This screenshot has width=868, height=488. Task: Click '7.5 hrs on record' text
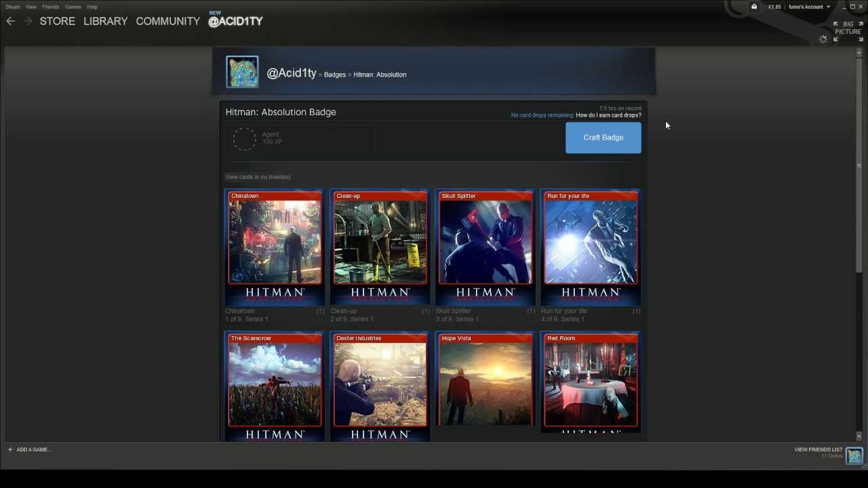(x=620, y=108)
